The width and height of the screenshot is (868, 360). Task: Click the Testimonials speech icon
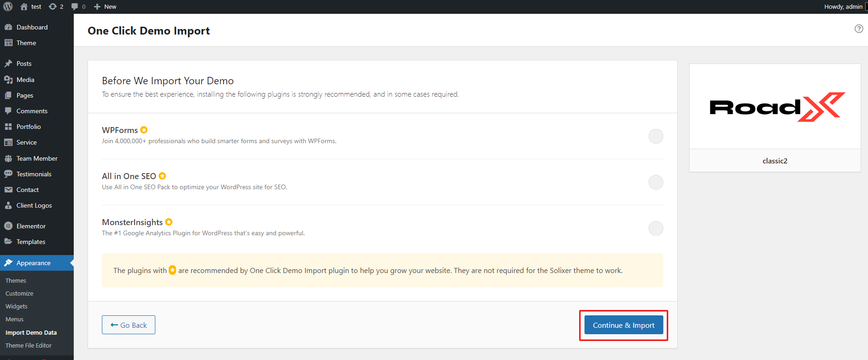pyautogui.click(x=8, y=174)
